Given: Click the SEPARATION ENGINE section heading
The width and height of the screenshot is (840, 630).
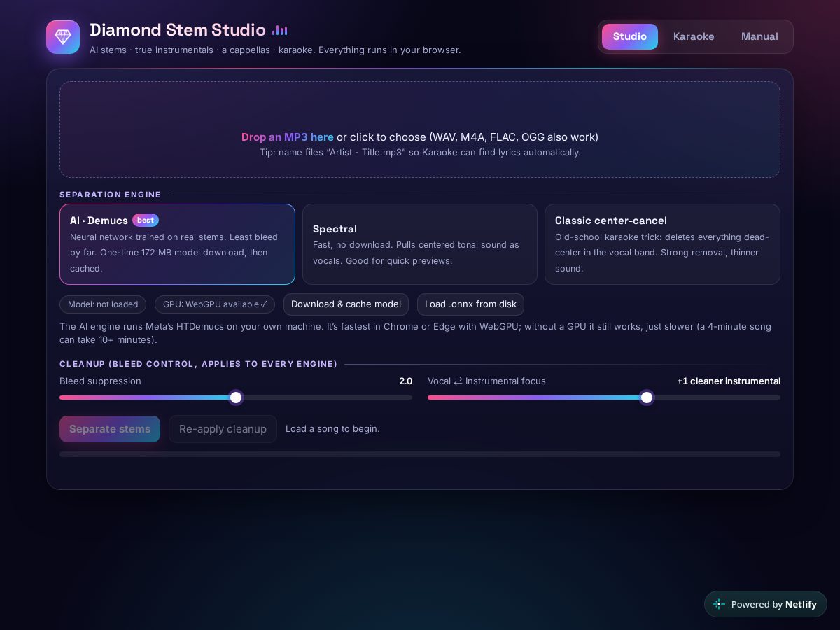Looking at the screenshot, I should 111,195.
